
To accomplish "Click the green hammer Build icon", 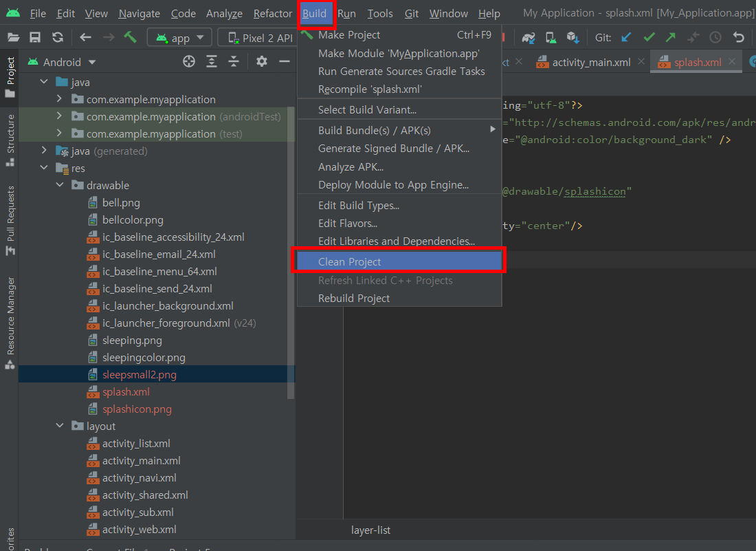I will (x=130, y=37).
